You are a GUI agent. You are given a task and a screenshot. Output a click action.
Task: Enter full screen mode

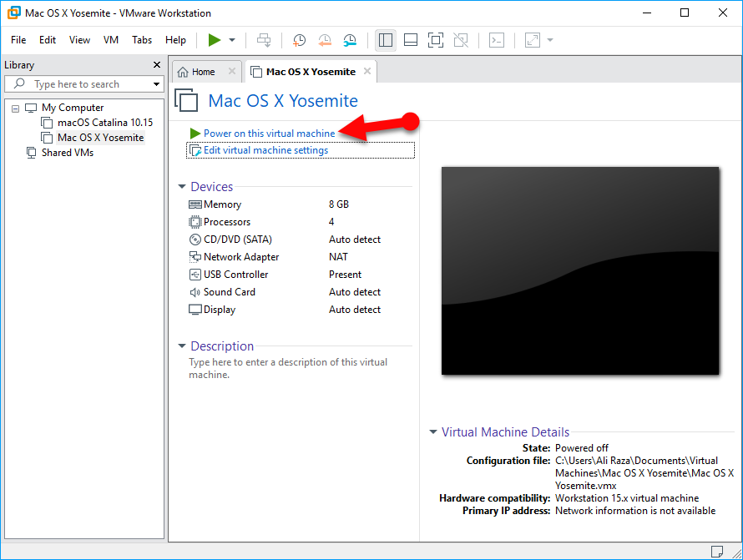[435, 40]
